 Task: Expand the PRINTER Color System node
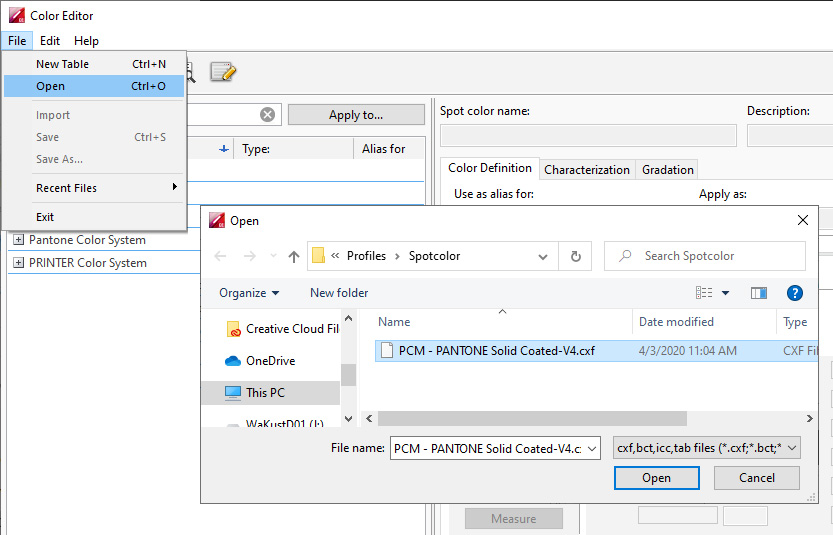19,262
